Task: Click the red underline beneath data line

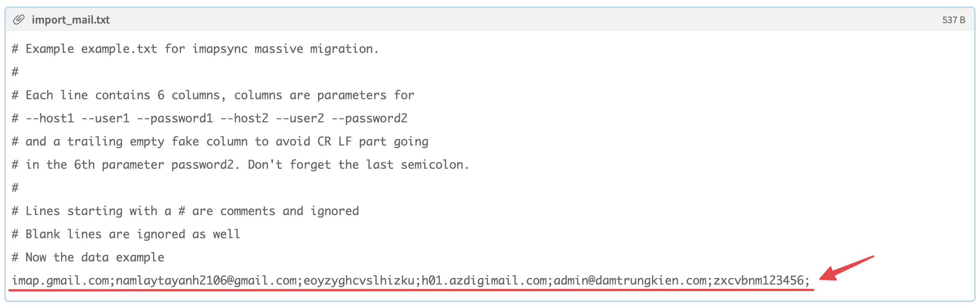Action: coord(411,290)
